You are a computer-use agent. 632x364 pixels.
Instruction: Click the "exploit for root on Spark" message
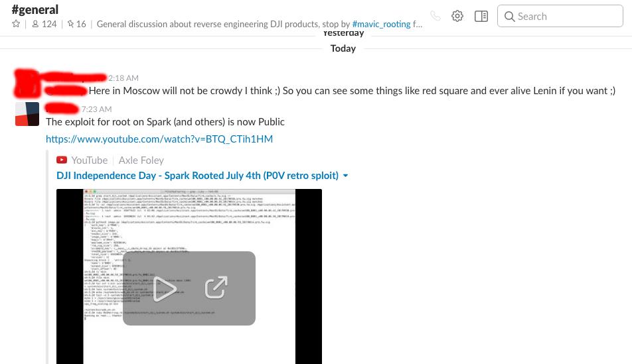tap(165, 122)
